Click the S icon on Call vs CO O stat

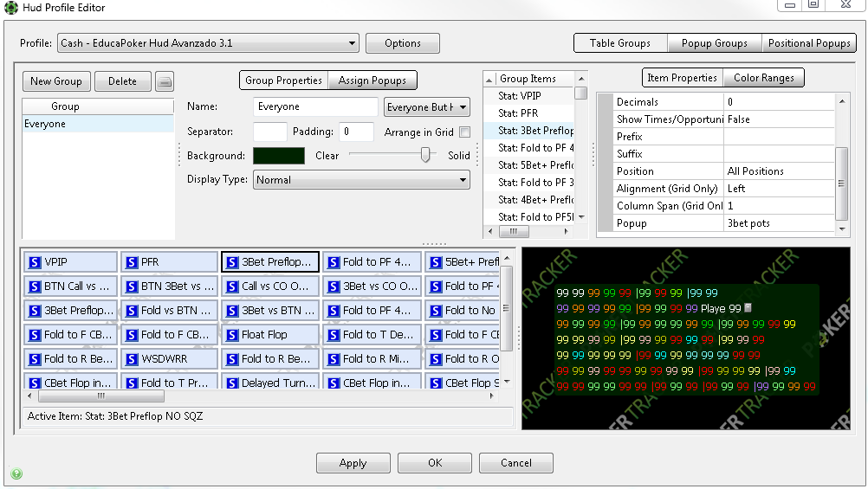coord(232,286)
